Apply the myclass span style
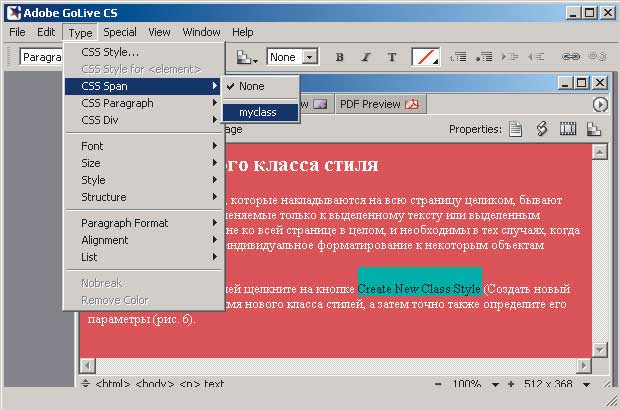This screenshot has width=620, height=409. pyautogui.click(x=260, y=112)
